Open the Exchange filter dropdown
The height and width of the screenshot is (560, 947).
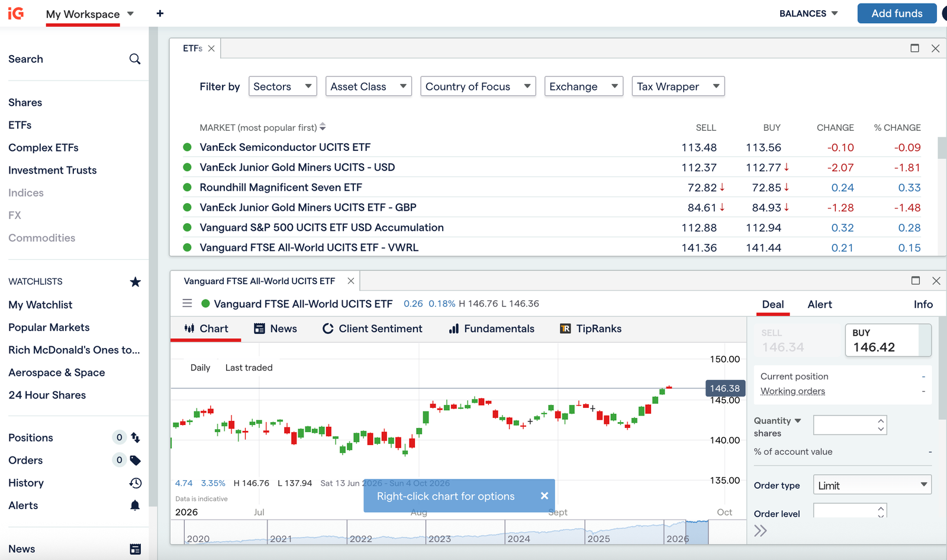click(584, 86)
